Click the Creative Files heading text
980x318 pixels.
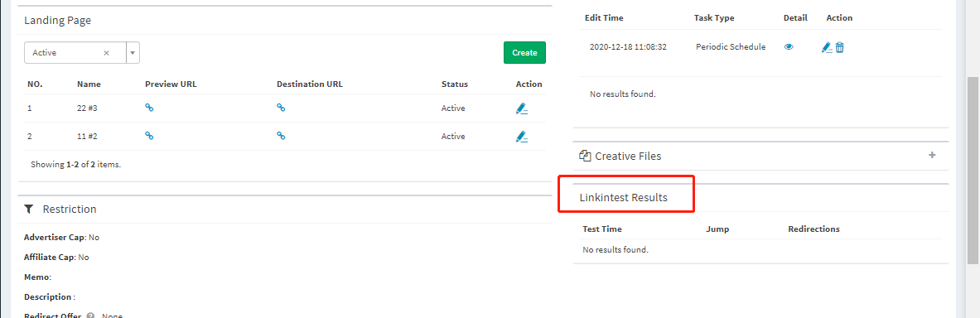628,157
